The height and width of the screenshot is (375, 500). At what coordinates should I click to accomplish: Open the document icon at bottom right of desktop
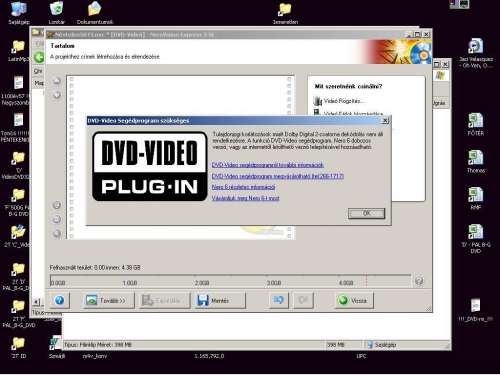475,310
